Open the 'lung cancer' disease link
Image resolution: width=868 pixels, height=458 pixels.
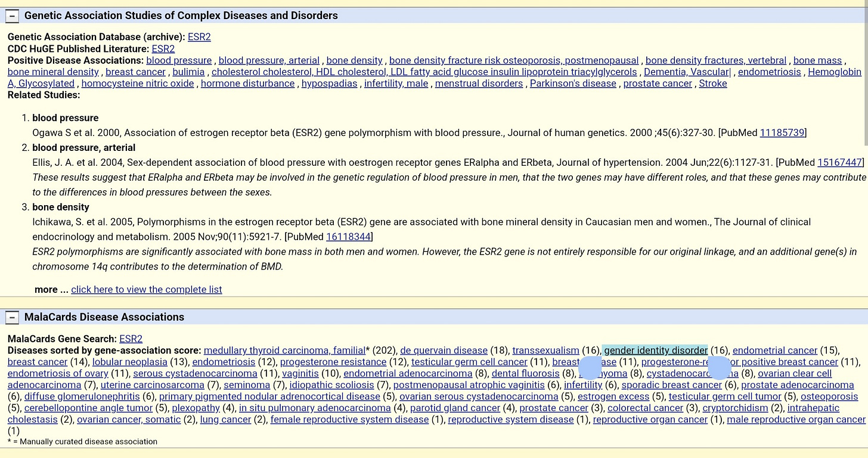pos(226,420)
